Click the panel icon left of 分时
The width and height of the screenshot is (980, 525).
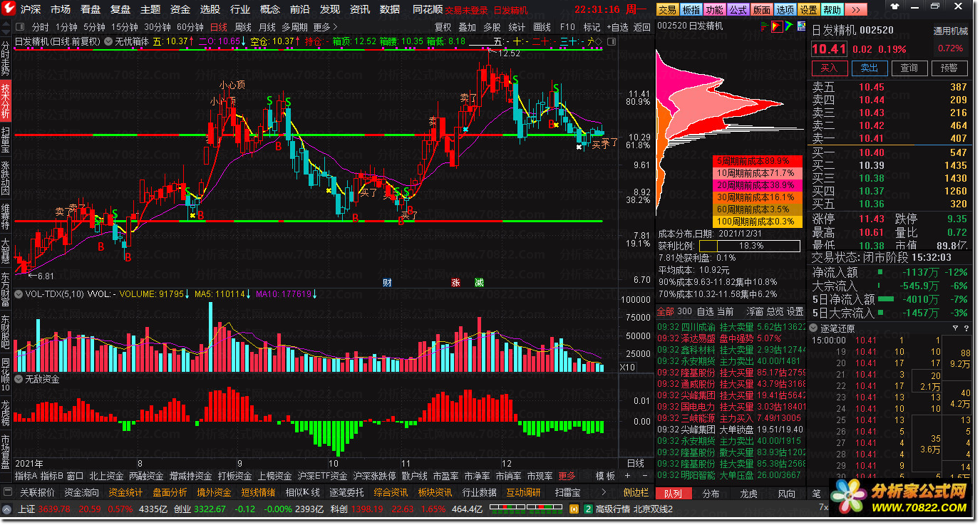pos(21,27)
